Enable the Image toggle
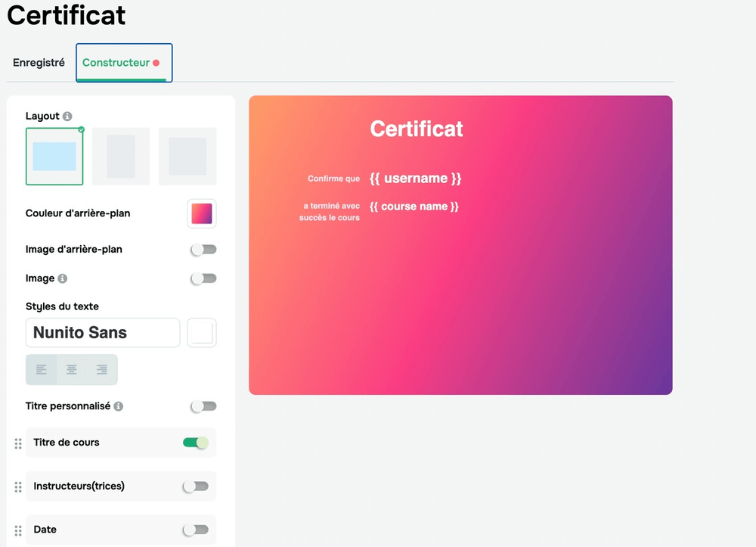This screenshot has height=547, width=756. (202, 278)
